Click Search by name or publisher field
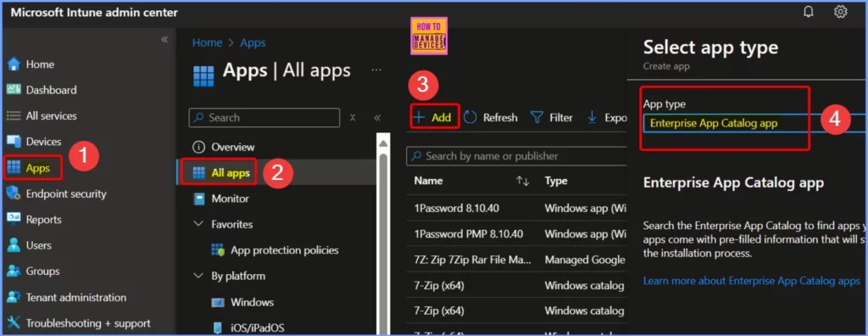The height and width of the screenshot is (336, 868). pyautogui.click(x=516, y=156)
